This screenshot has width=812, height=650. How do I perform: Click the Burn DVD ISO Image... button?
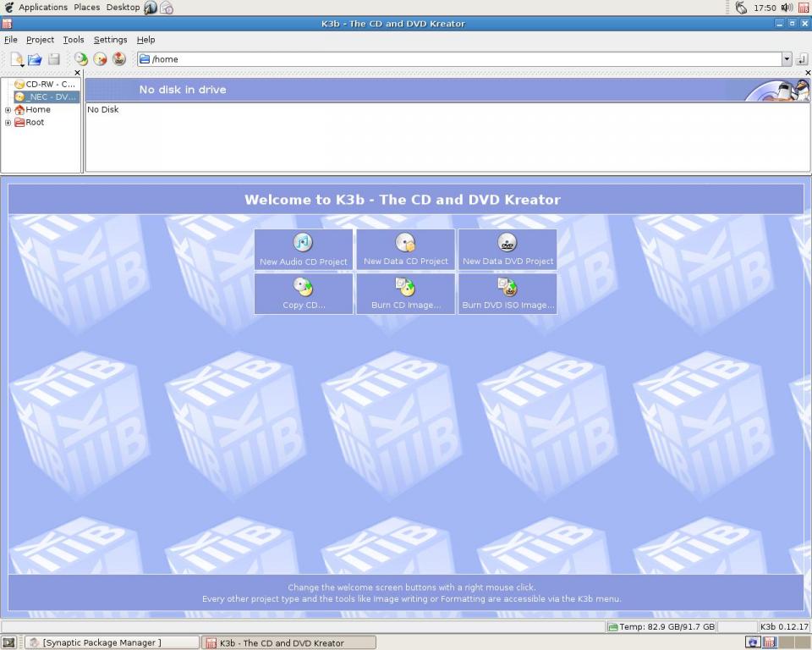[507, 294]
